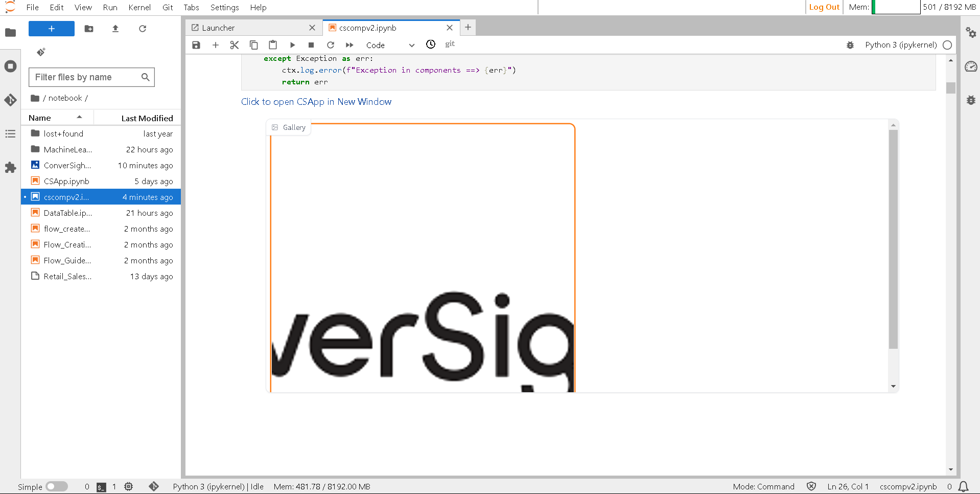Viewport: 980px width, 494px height.
Task: Restart the kernel from notebook toolbar
Action: (330, 45)
